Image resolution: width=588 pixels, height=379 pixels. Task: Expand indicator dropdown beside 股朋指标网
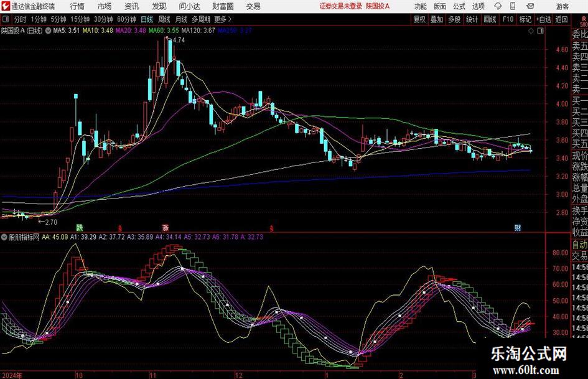tap(4, 236)
